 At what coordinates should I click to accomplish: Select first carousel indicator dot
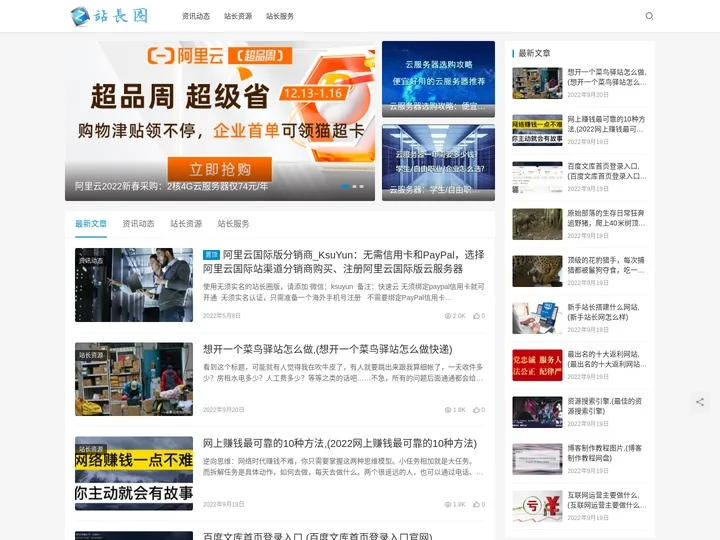click(x=345, y=186)
